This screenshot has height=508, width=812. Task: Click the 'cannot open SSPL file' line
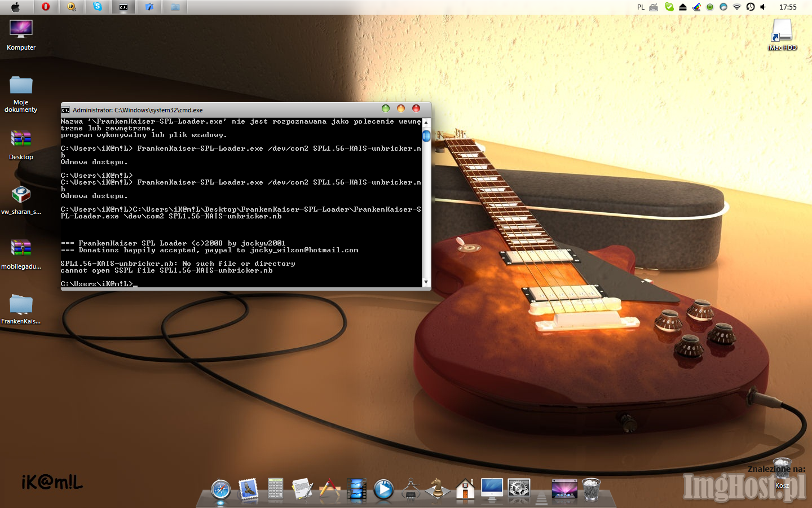(166, 270)
